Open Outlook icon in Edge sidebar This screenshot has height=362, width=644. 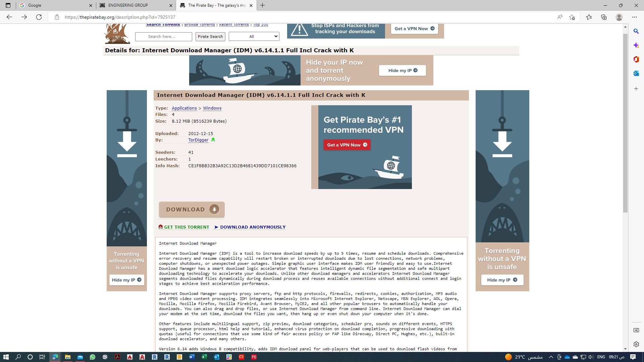click(636, 73)
